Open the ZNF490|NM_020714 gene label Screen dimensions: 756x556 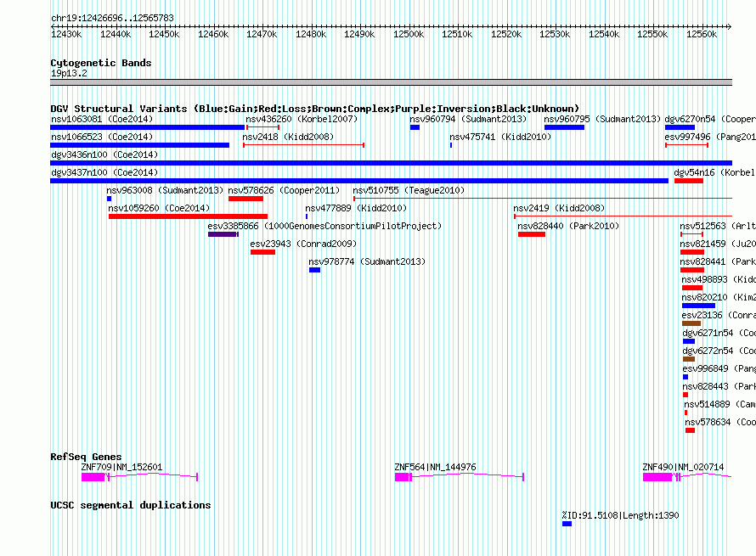tap(683, 467)
